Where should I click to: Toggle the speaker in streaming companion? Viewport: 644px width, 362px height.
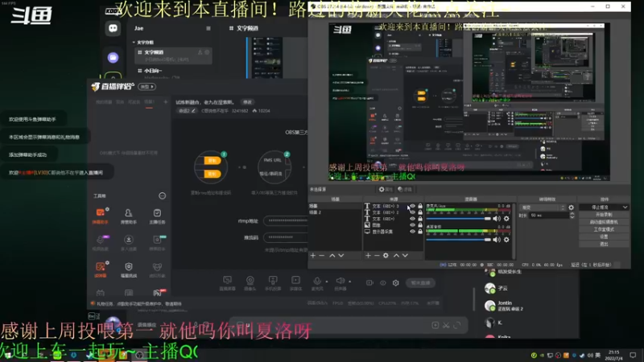pyautogui.click(x=340, y=283)
